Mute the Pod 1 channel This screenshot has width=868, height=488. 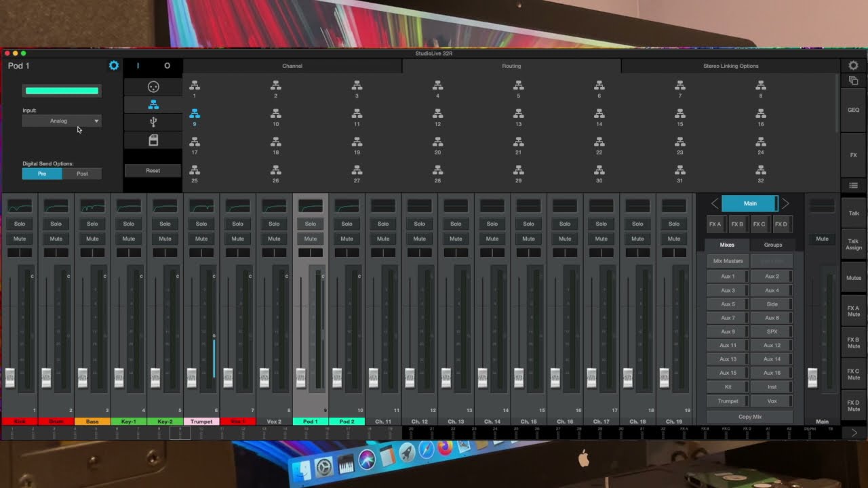311,239
